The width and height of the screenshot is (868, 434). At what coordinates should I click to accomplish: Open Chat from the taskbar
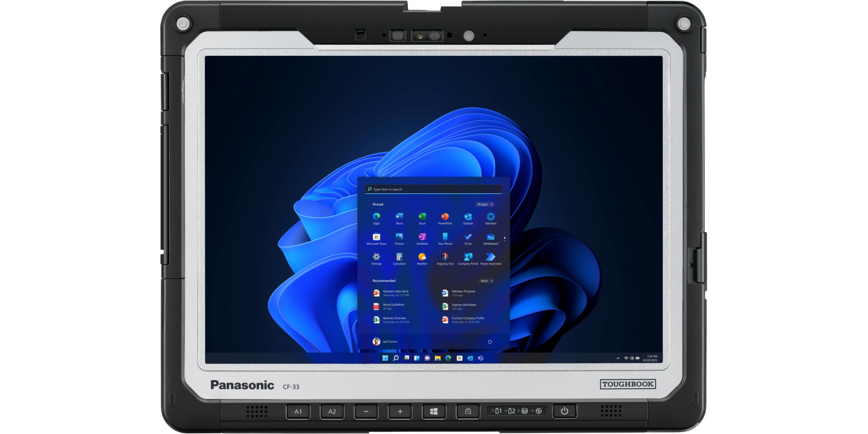427,358
